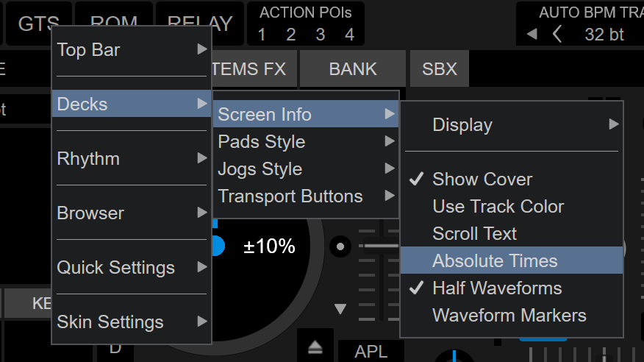Image resolution: width=644 pixels, height=362 pixels.
Task: Select Action POI number 1
Action: pyautogui.click(x=262, y=35)
